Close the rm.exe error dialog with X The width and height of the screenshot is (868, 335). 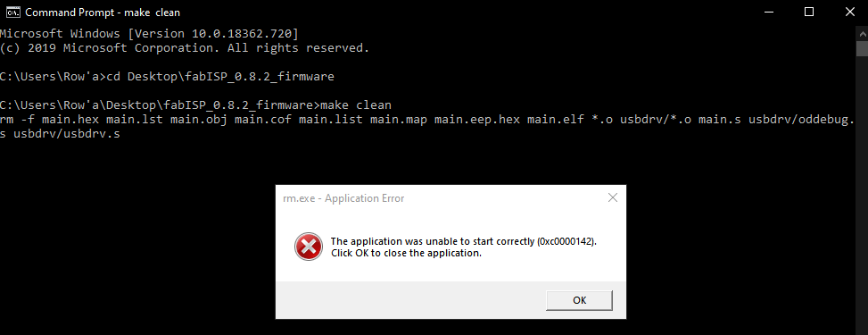click(x=612, y=198)
